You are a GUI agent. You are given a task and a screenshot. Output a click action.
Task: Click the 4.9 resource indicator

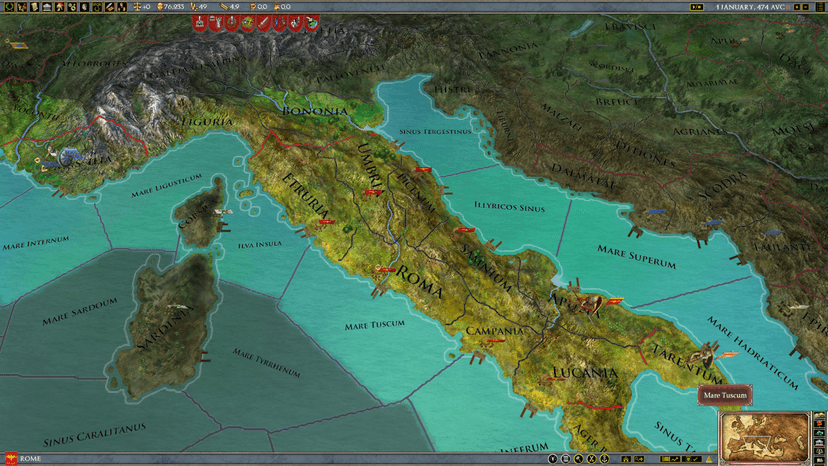[230, 7]
